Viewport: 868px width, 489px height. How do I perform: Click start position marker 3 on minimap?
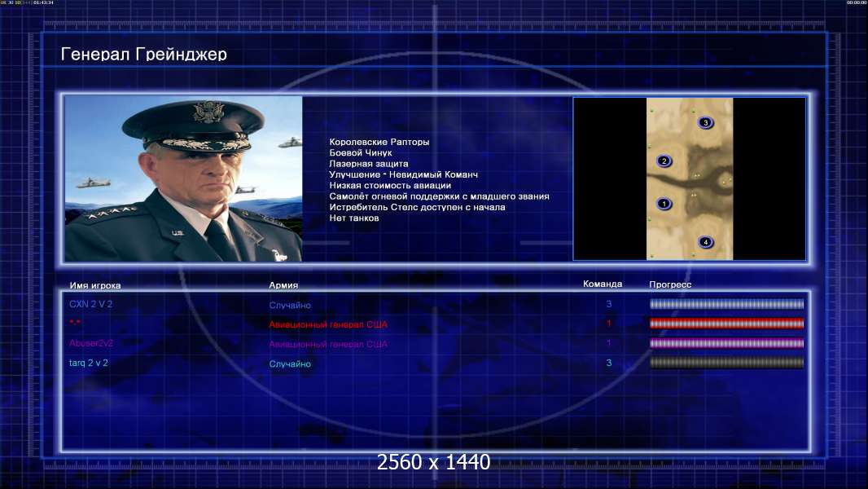coord(705,122)
